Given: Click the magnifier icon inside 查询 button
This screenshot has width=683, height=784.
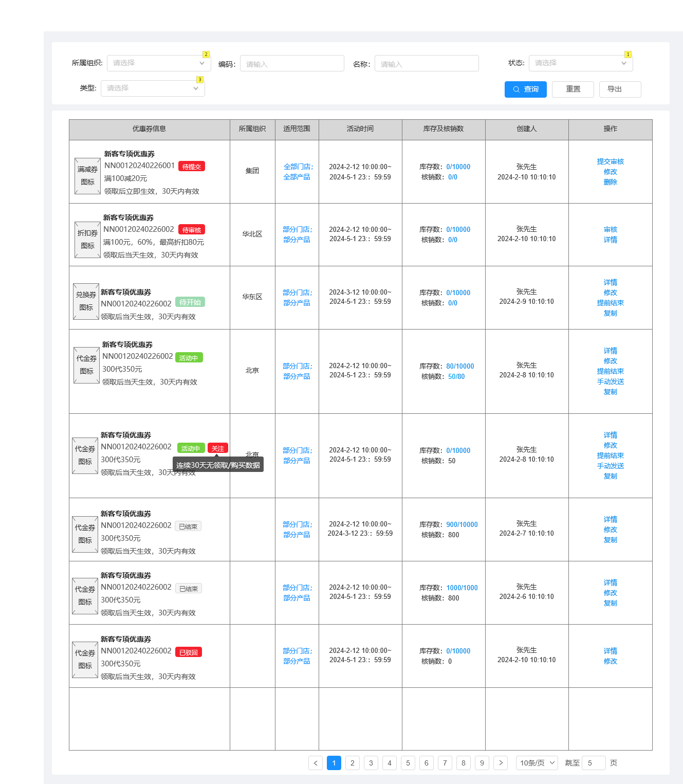Looking at the screenshot, I should 516,89.
